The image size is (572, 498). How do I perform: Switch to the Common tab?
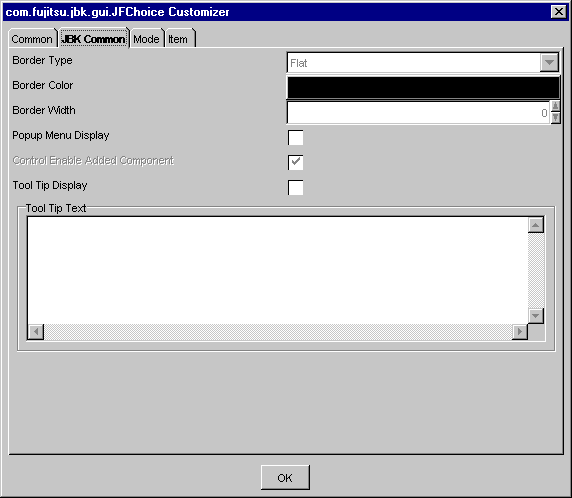point(32,39)
